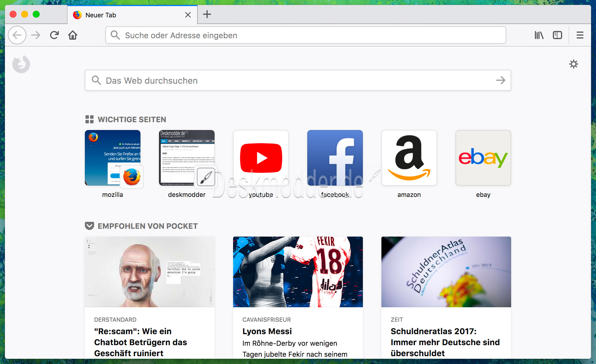
Task: Select the Neuer Tab tab
Action: 132,15
